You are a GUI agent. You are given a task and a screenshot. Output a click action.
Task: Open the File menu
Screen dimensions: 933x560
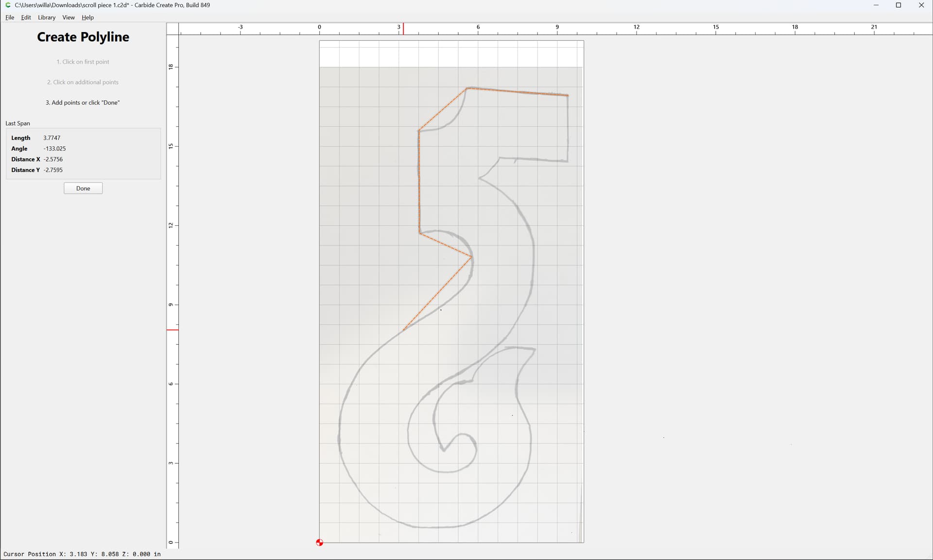[x=10, y=17]
